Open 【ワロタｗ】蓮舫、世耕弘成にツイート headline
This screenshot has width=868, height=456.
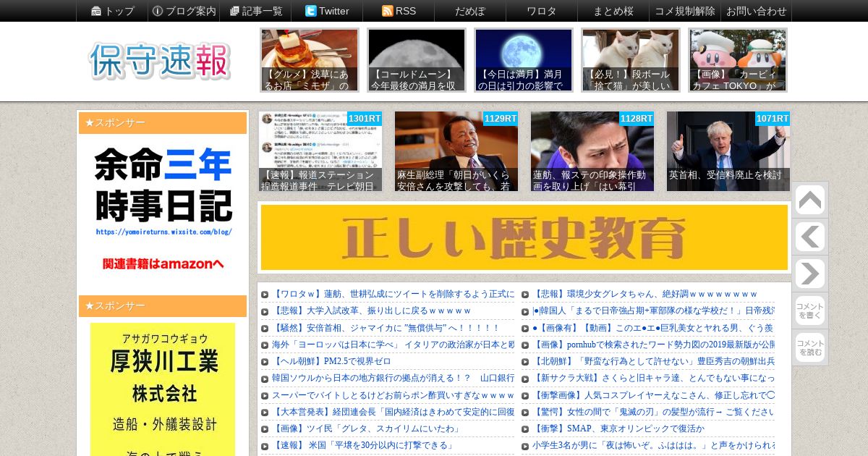(x=393, y=294)
